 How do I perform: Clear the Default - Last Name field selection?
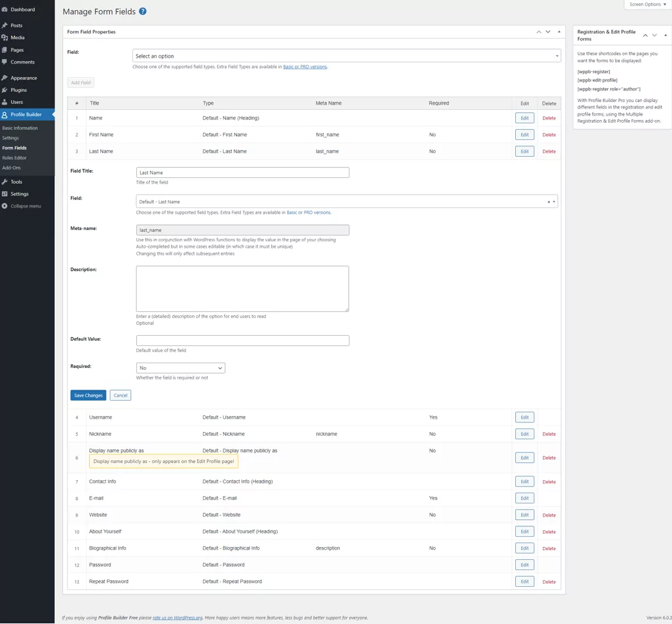click(549, 202)
